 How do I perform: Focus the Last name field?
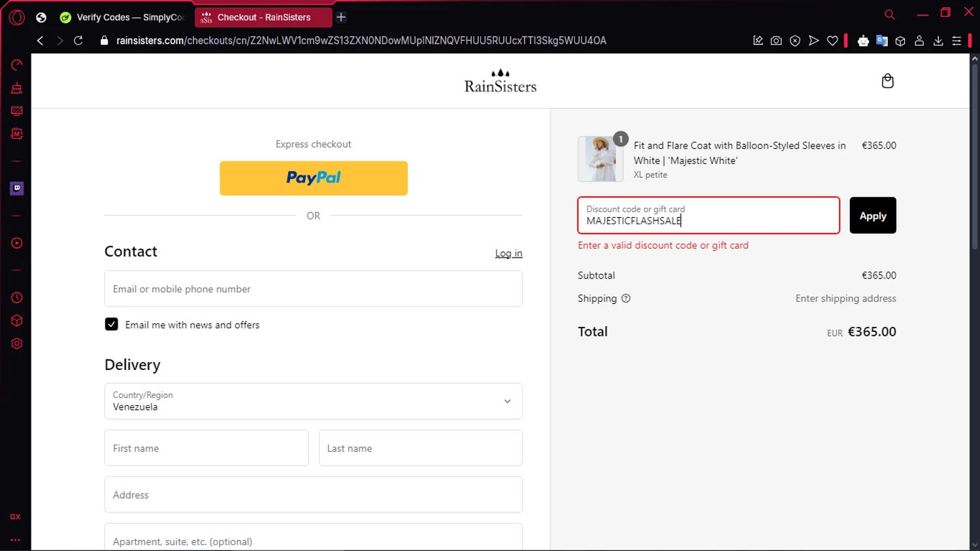point(421,448)
